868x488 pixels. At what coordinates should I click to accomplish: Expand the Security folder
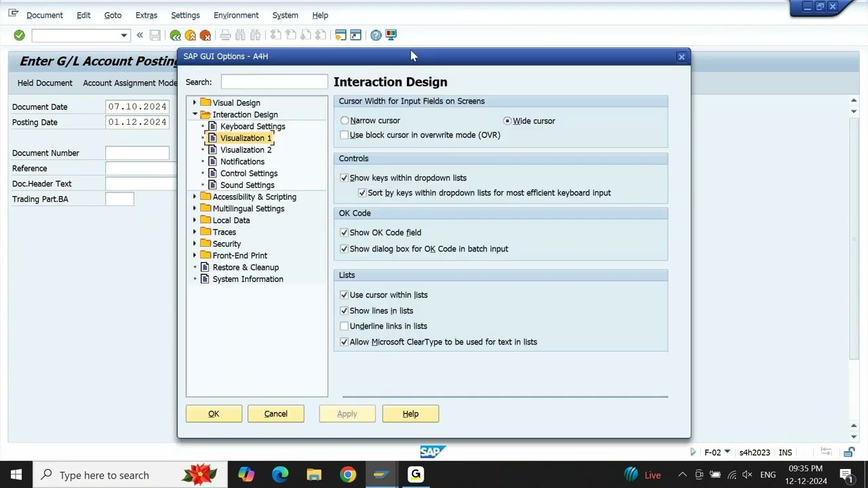(x=195, y=244)
